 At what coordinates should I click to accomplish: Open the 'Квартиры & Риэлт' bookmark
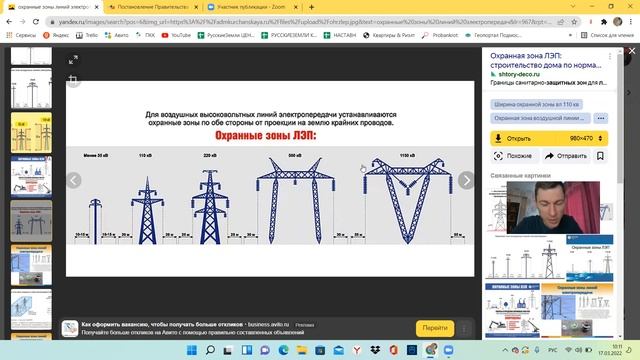click(x=389, y=35)
